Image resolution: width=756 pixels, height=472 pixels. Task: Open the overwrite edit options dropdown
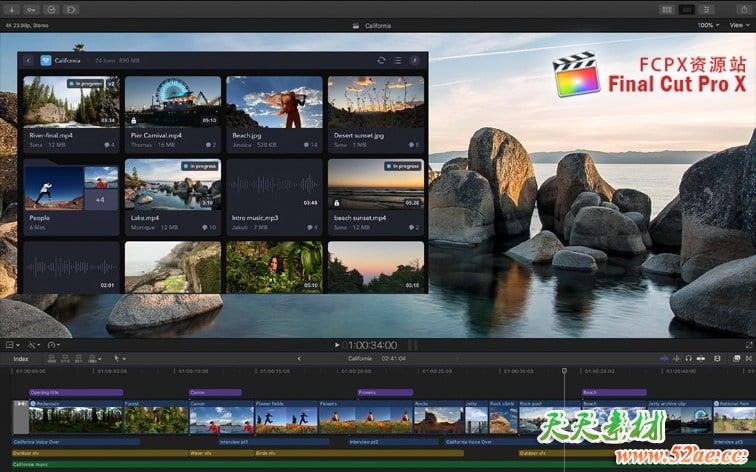pos(94,359)
